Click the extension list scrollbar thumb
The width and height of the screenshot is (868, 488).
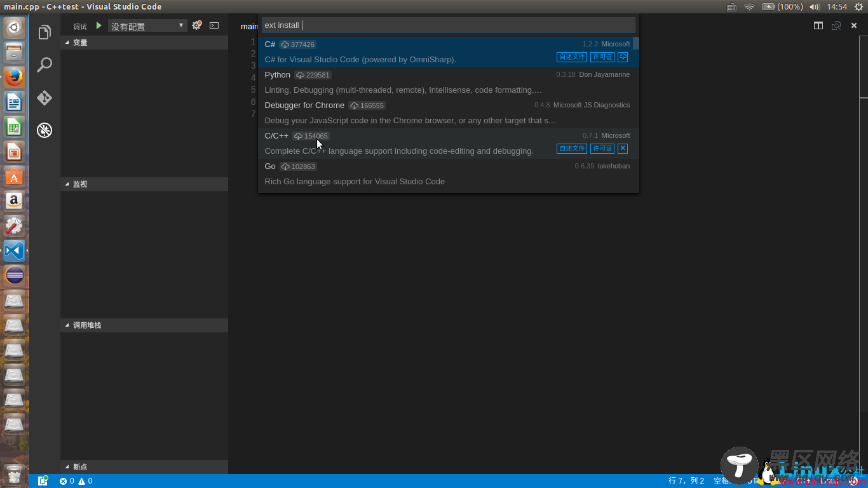coord(636,43)
